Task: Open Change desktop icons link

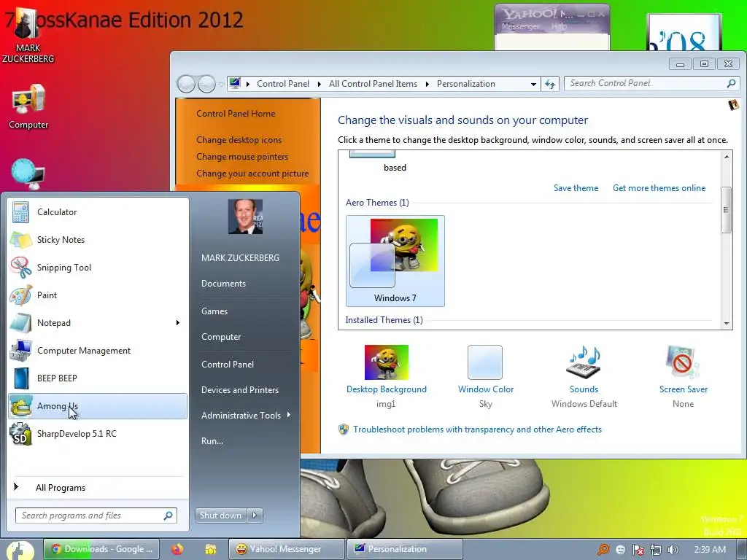Action: pyautogui.click(x=239, y=140)
